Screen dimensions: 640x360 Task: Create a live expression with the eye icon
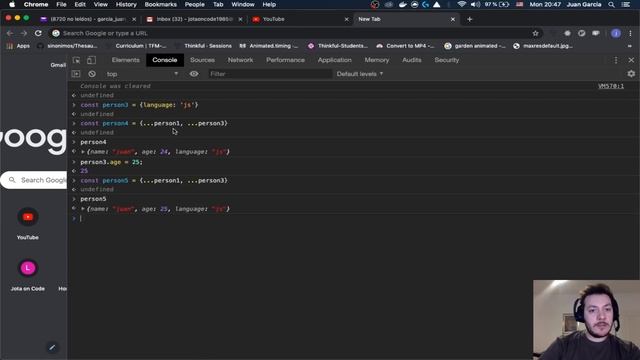coord(194,74)
